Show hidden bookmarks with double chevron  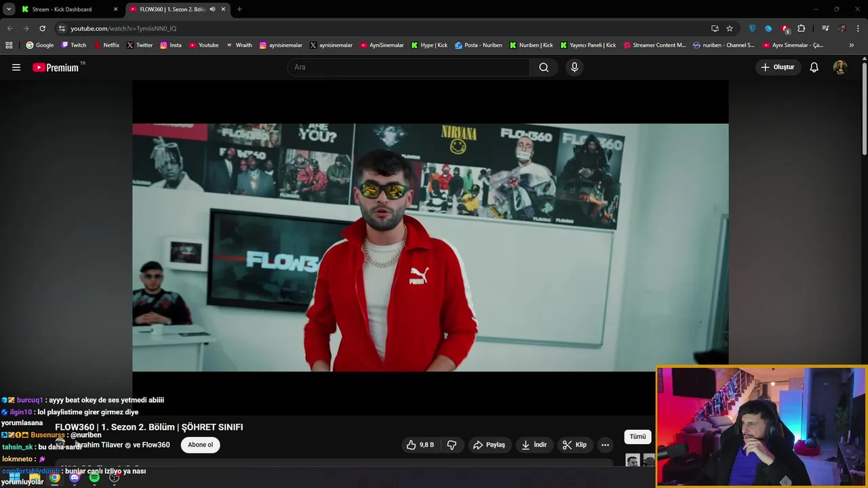click(x=851, y=45)
